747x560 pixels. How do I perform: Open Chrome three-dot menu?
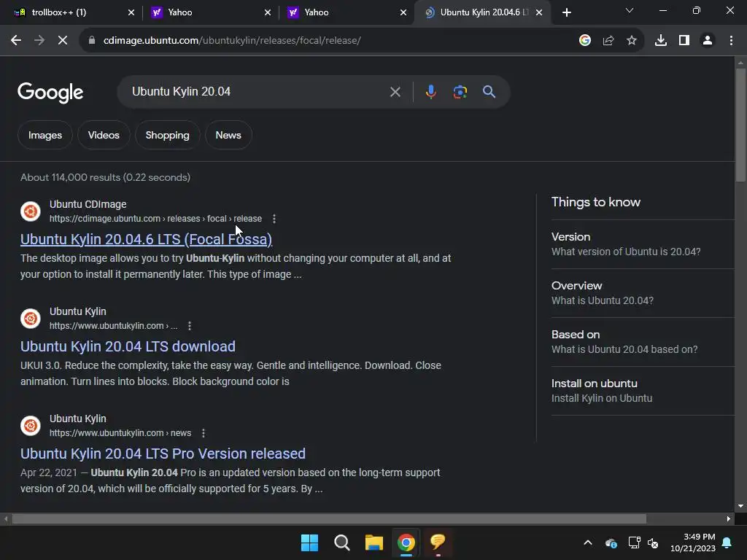click(731, 41)
